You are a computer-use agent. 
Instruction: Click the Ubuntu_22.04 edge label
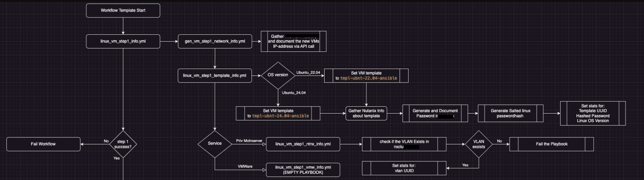pos(308,73)
